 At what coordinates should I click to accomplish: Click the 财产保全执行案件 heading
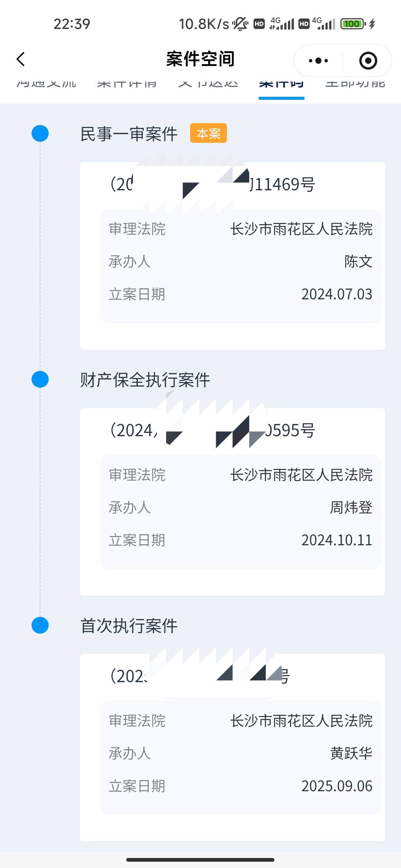click(x=145, y=380)
